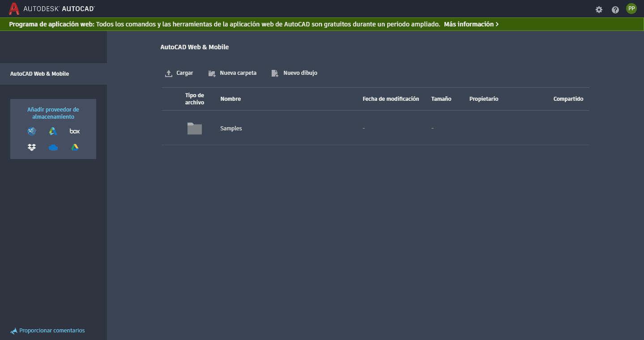Image resolution: width=644 pixels, height=340 pixels.
Task: Create a folder with Nueva carpeta
Action: point(232,73)
